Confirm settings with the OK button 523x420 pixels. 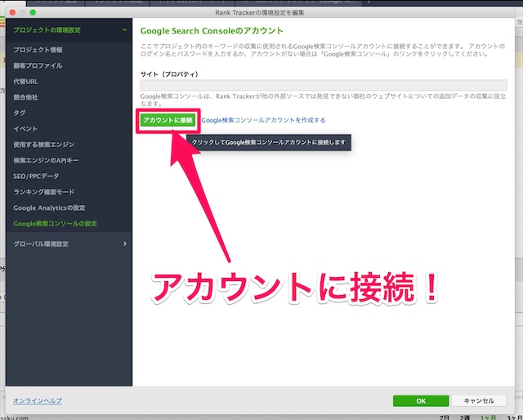(x=421, y=400)
